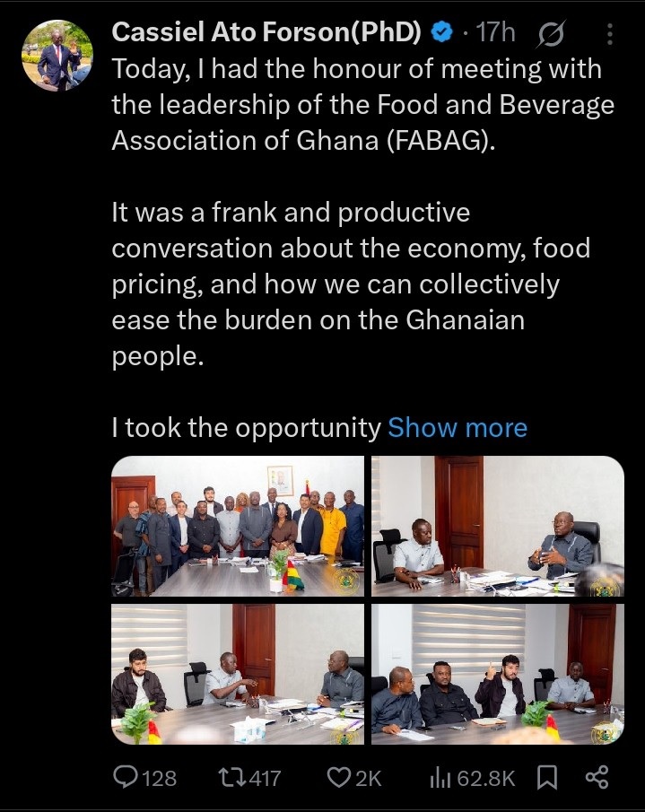This screenshot has height=812, width=645.
Task: Expand the post with Show more
Action: tap(458, 428)
